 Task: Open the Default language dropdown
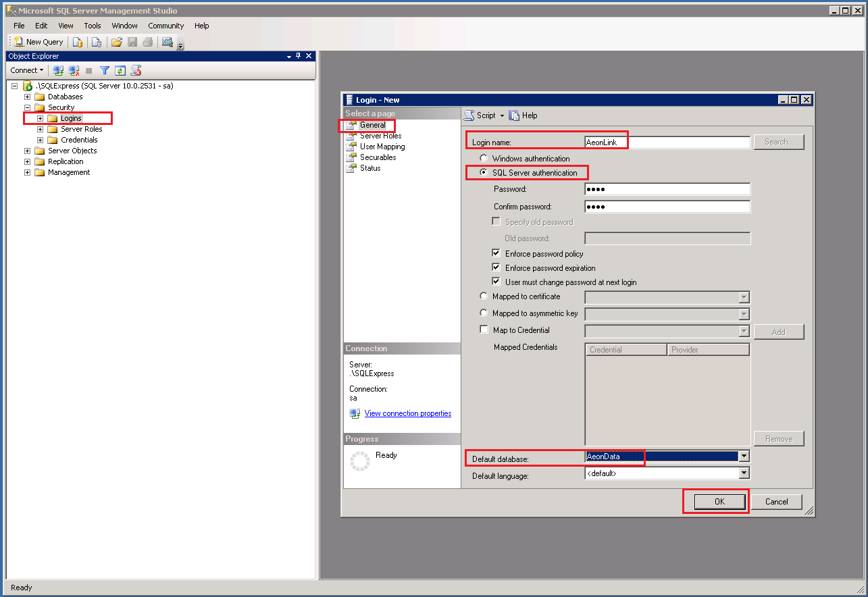pos(744,473)
